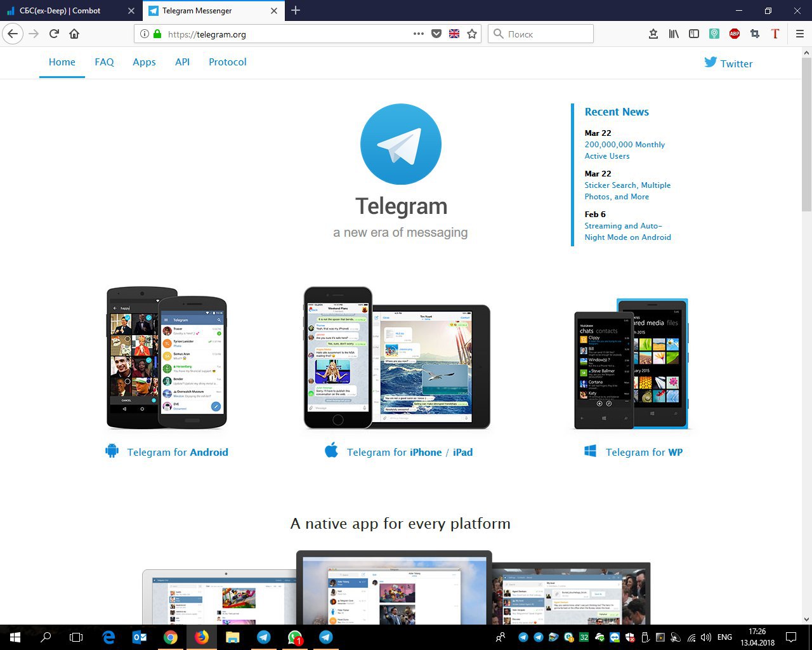Go to the Apps page
This screenshot has height=650, width=812.
tap(144, 62)
